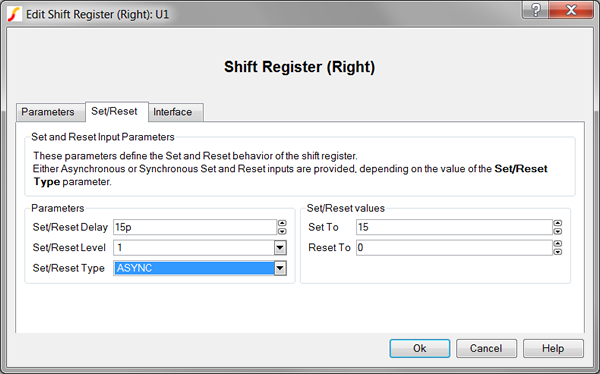Image resolution: width=600 pixels, height=374 pixels.
Task: Click the Reset To input field
Action: 454,248
